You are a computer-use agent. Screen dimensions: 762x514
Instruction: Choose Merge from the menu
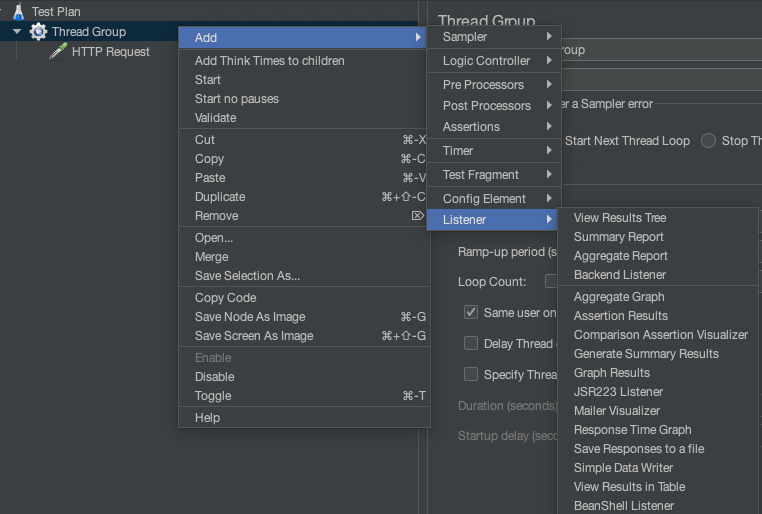coord(305,257)
